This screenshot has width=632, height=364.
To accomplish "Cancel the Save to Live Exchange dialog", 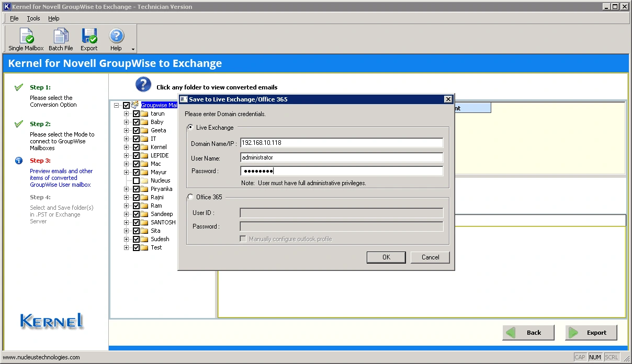I will click(x=430, y=257).
